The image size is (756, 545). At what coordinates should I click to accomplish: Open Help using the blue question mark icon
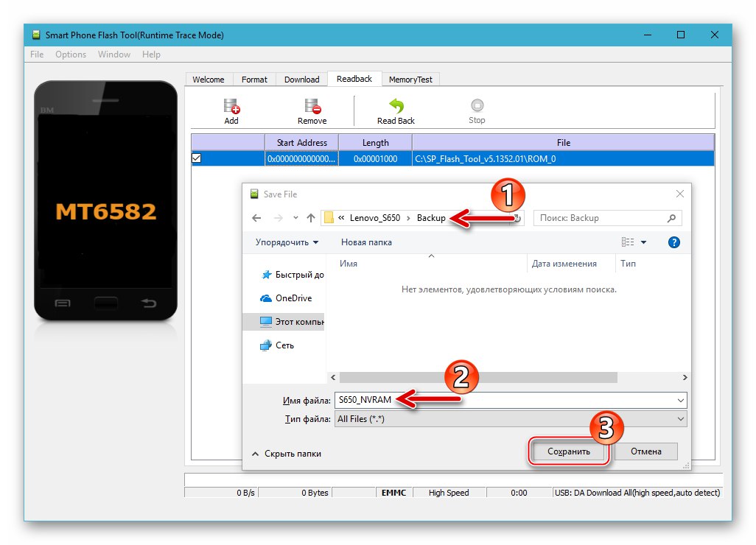coord(673,242)
